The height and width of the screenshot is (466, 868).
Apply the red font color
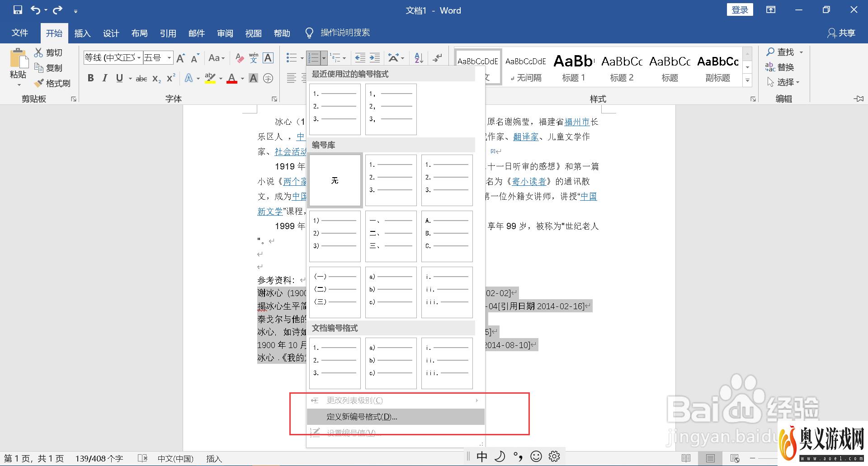pyautogui.click(x=232, y=78)
